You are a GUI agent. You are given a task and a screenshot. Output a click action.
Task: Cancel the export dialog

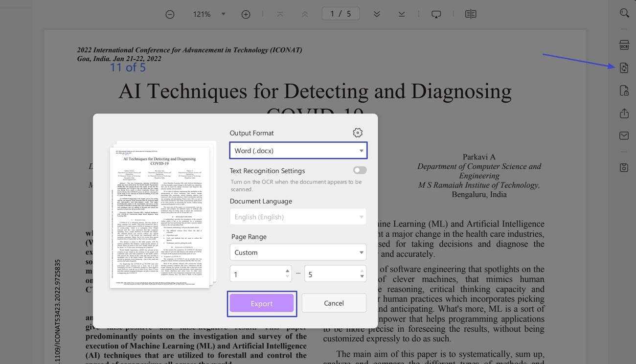[x=334, y=303]
